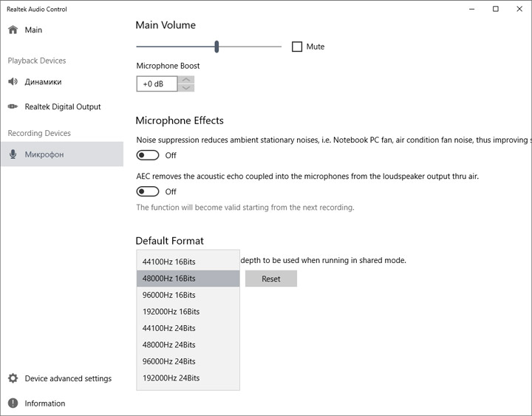
Task: Enable the noise suppression toggle
Action: (148, 155)
